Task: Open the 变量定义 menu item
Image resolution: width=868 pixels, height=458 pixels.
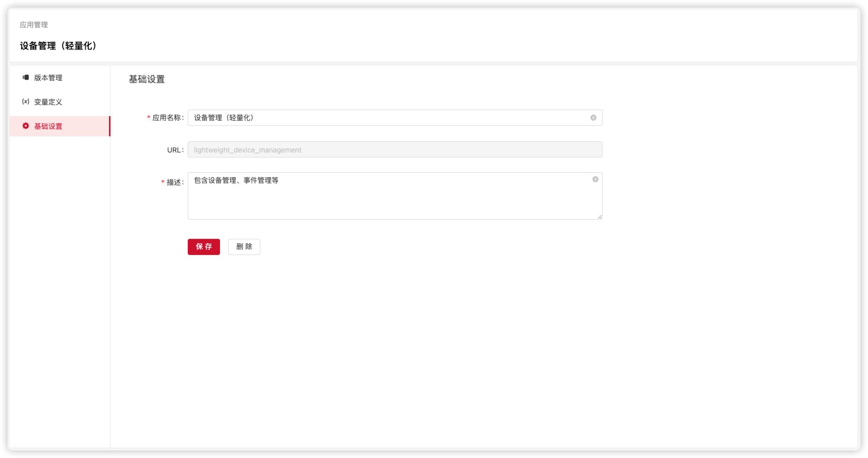Action: click(x=48, y=102)
